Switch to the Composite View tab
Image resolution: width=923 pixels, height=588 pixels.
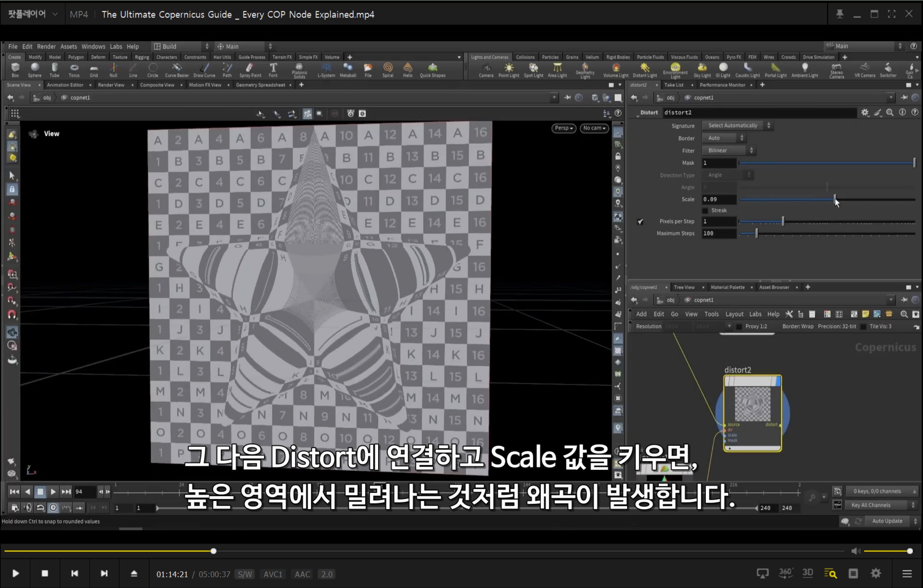pos(157,85)
